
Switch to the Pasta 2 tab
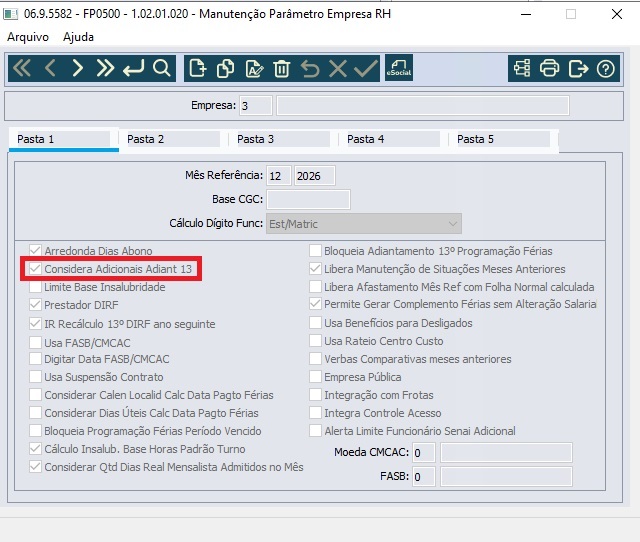pos(173,139)
